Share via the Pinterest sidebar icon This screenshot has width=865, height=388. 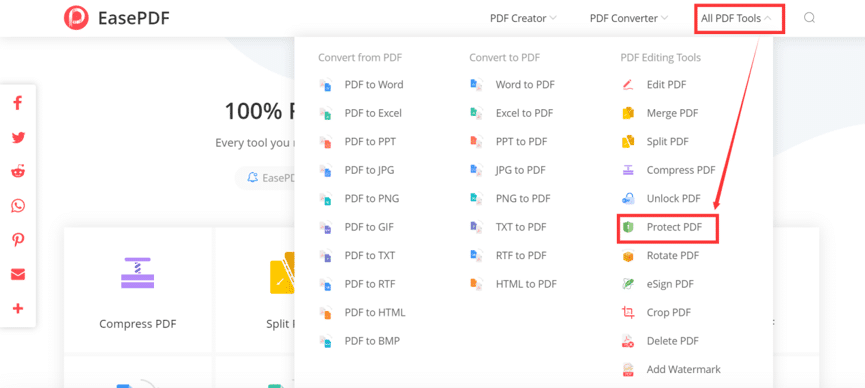(x=18, y=240)
